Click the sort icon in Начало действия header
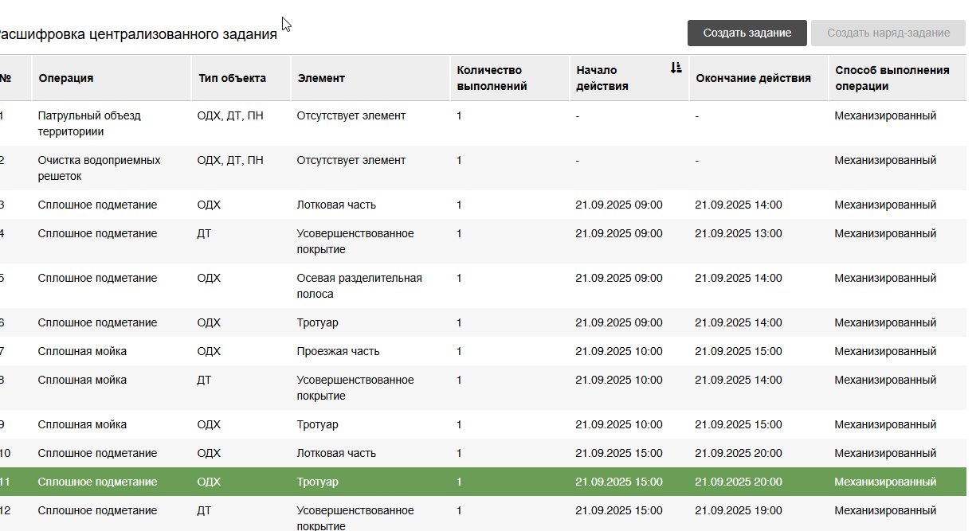Image resolution: width=980 pixels, height=531 pixels. click(x=676, y=68)
